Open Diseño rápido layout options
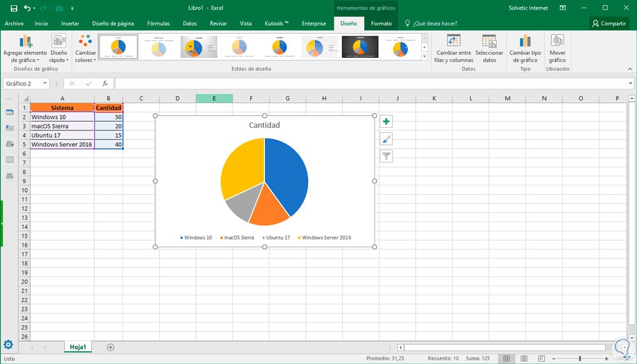The height and width of the screenshot is (364, 637). [x=59, y=49]
